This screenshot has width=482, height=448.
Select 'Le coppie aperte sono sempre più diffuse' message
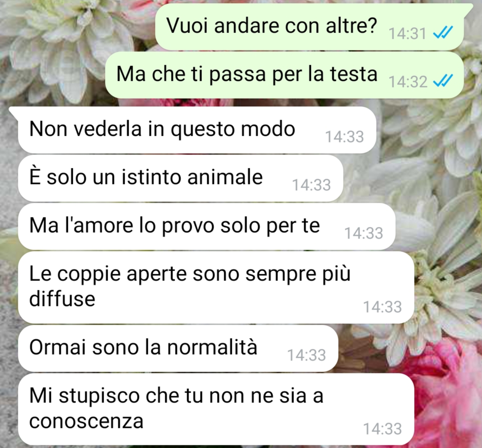tap(216, 287)
